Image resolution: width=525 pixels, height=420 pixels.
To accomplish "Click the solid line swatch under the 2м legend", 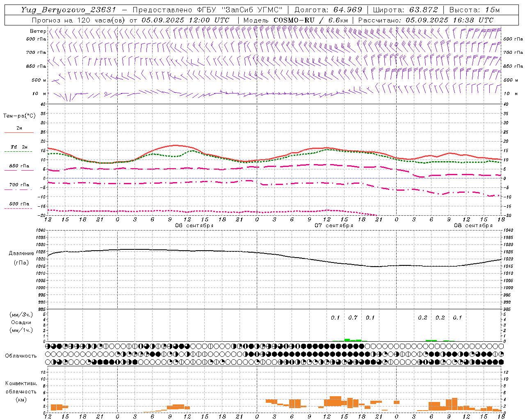I will click(x=19, y=133).
